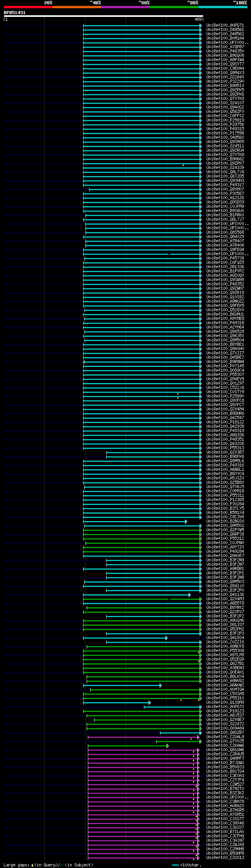Click the purple alignment bar of UniRef100_Q81GN6
The image size is (251, 868).
click(x=144, y=750)
